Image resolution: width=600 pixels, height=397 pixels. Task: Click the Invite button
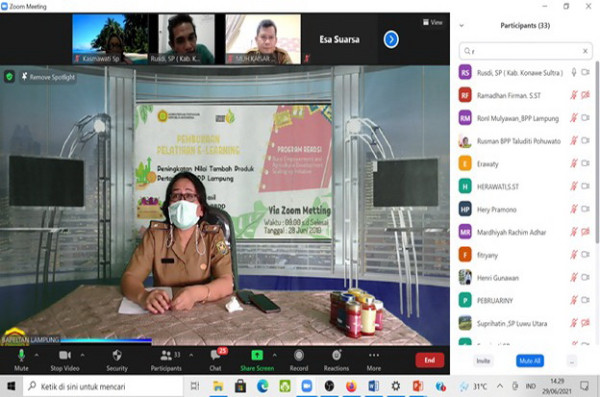point(483,361)
